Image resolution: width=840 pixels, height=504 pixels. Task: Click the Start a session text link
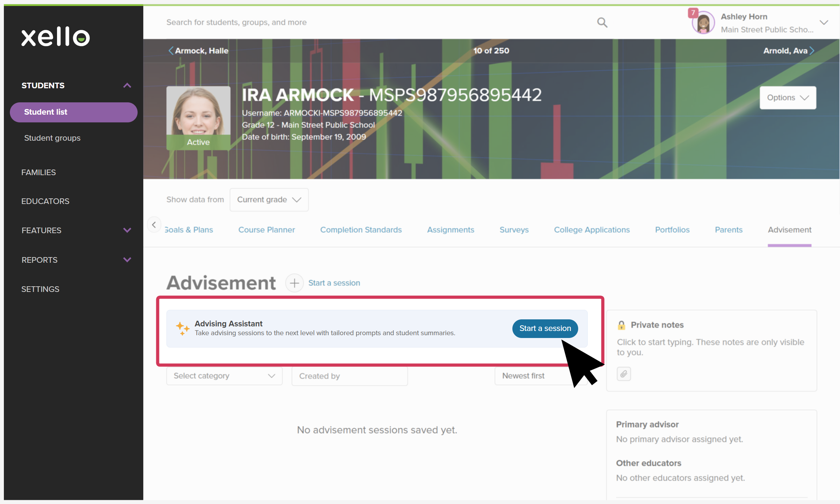point(334,283)
